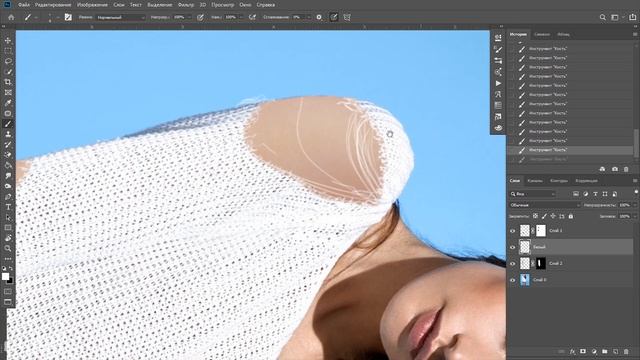
Task: Hide the Белый layer
Action: coord(513,247)
